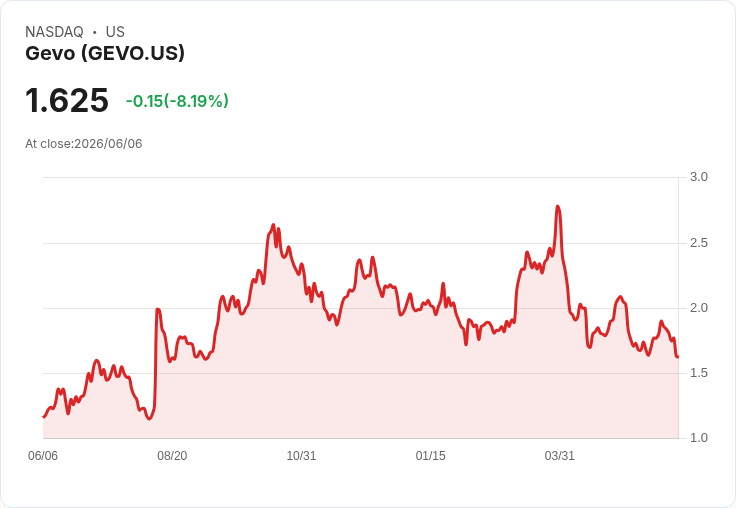Click the 2.5 y-axis label
This screenshot has height=508, width=736.
point(698,243)
